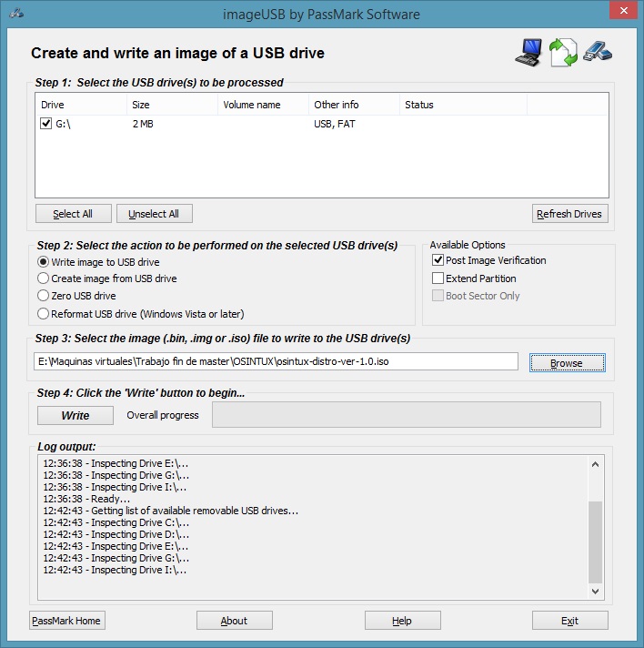Click the imageUSB title bar app icon
The image size is (644, 648).
click(x=15, y=15)
